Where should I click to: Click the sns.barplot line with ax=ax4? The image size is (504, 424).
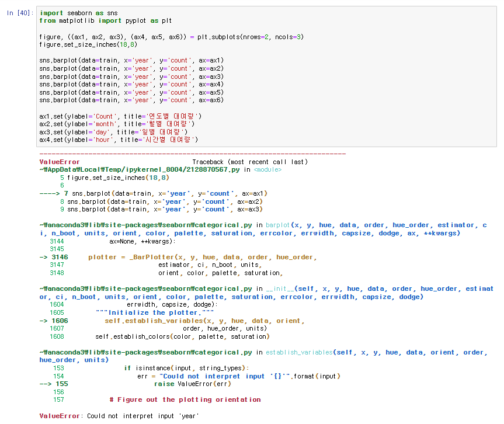click(131, 84)
